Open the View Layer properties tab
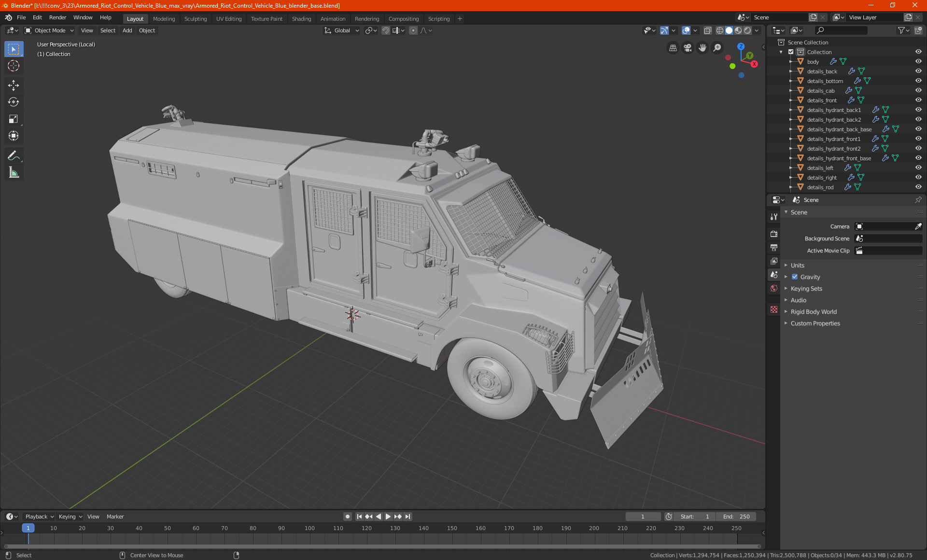Viewport: 927px width, 560px height. (x=774, y=261)
